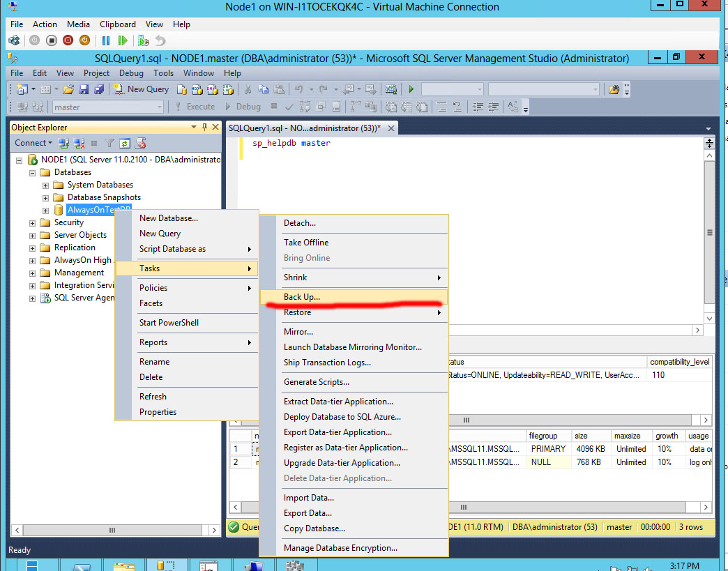Expand the Security node in Object Explorer
Screen dimensions: 728x571
pos(31,222)
